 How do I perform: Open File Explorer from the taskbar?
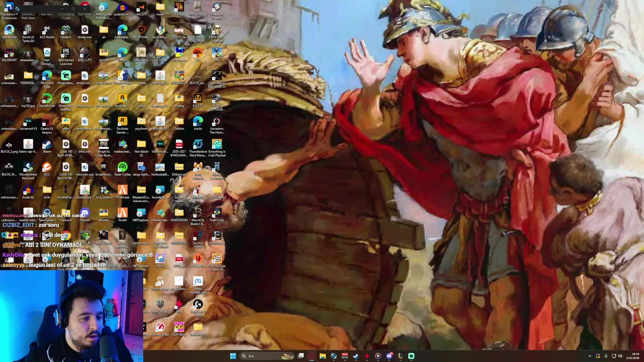[x=323, y=356]
